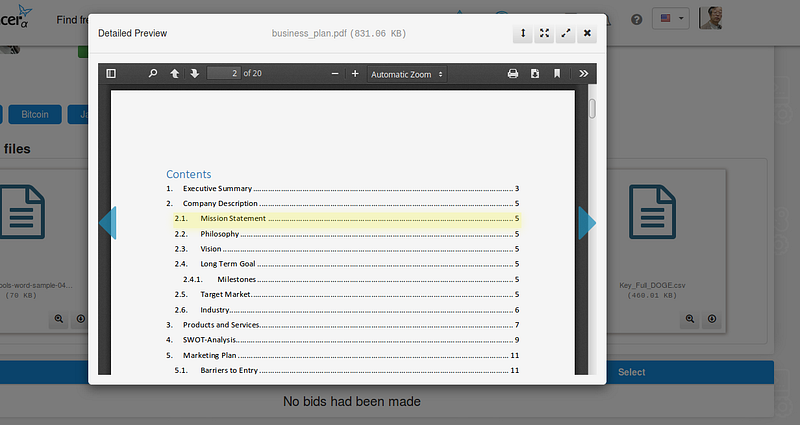Screen dimensions: 800x425
Task: Open the Automatic Zoom dropdown
Action: pos(407,74)
